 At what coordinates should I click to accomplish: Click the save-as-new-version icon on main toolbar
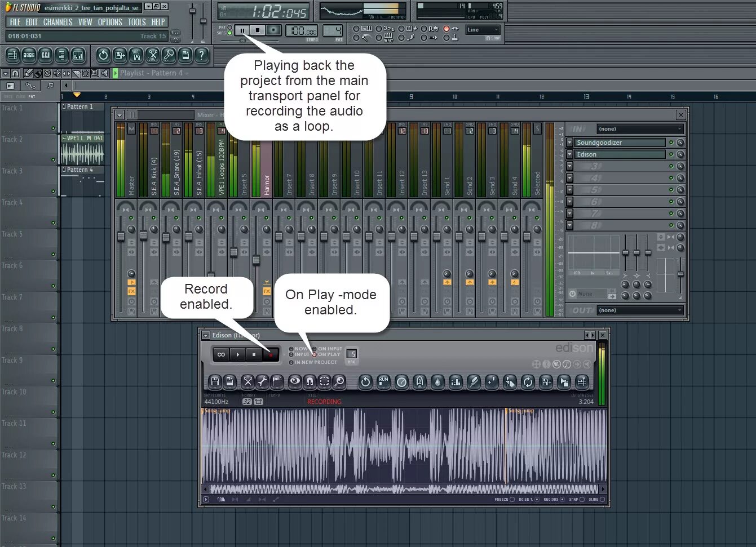point(120,55)
